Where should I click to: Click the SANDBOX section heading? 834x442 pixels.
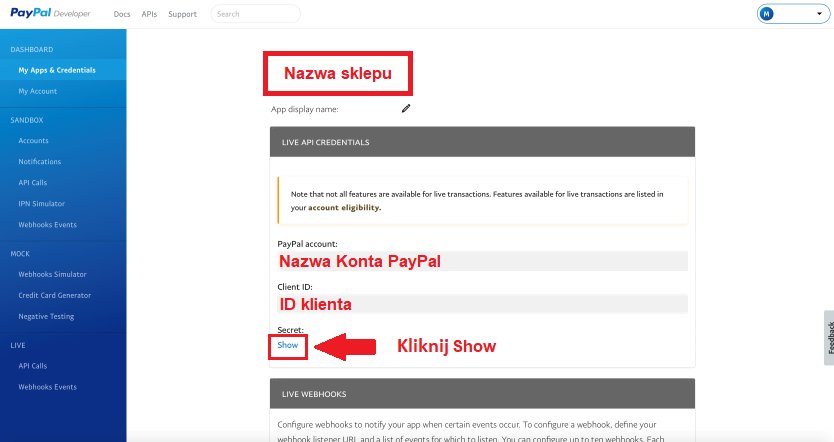click(27, 120)
